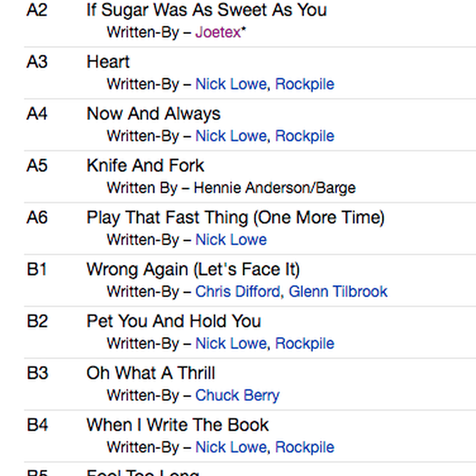
Task: Open Nick Lowe link under Heart
Action: point(231,84)
